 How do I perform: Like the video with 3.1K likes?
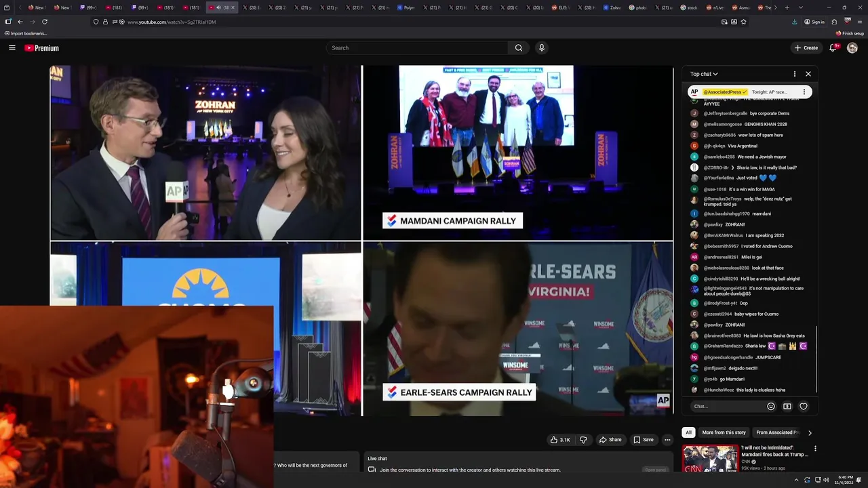pyautogui.click(x=560, y=440)
